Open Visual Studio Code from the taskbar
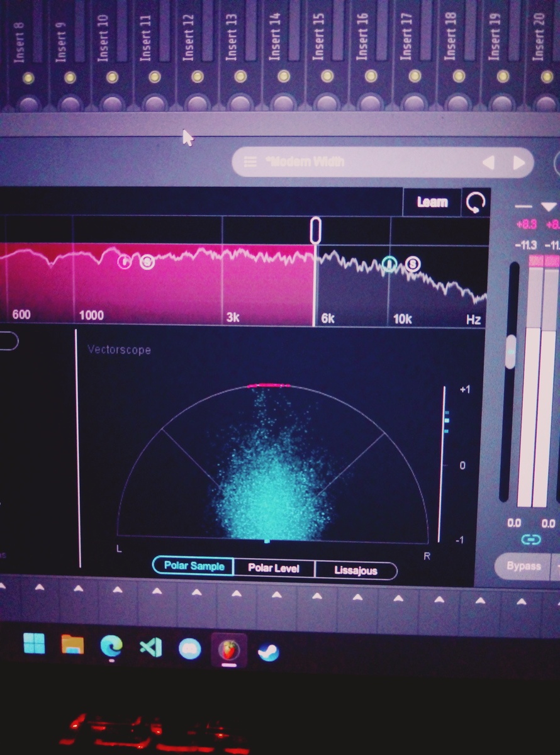The width and height of the screenshot is (560, 755). (x=150, y=647)
